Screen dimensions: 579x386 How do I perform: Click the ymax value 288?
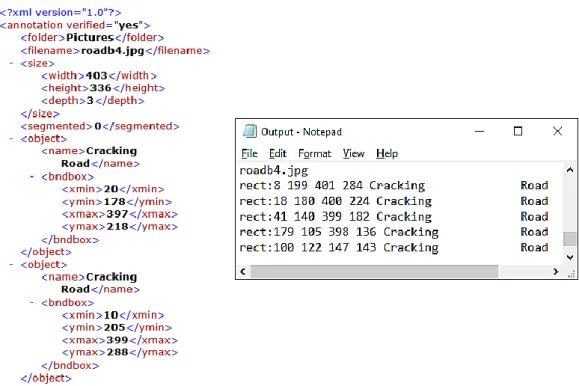pyautogui.click(x=117, y=353)
